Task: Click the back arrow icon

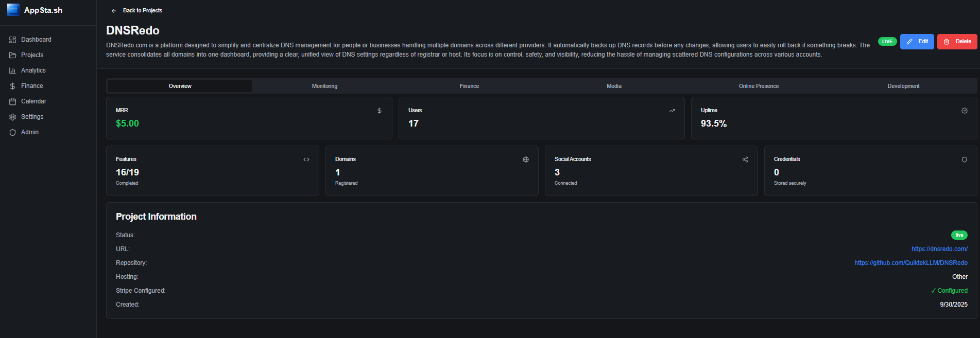Action: click(x=114, y=10)
